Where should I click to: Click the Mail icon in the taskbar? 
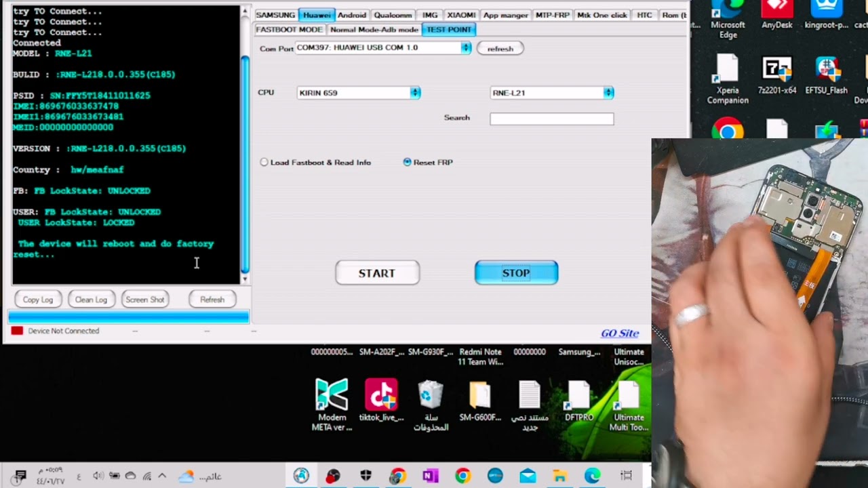528,476
